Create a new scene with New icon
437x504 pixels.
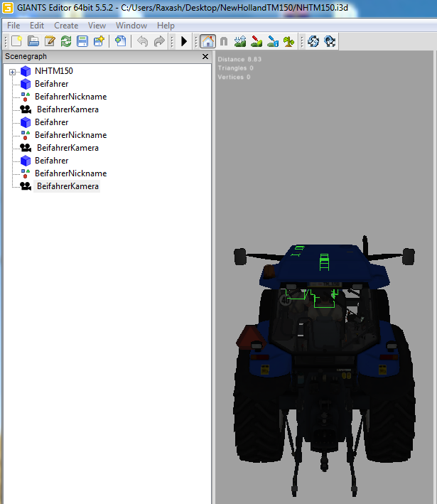pyautogui.click(x=16, y=41)
